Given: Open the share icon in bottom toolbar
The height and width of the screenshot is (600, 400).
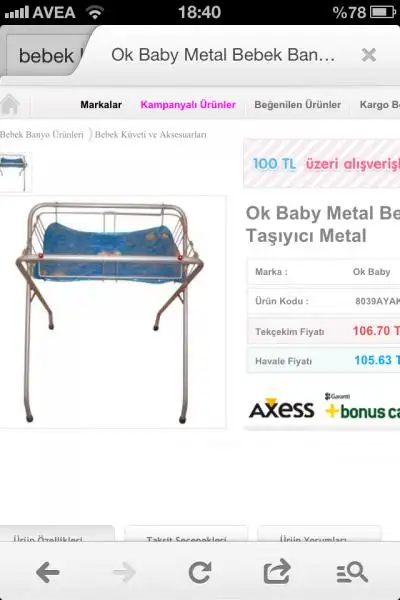Looking at the screenshot, I should pos(277,571).
